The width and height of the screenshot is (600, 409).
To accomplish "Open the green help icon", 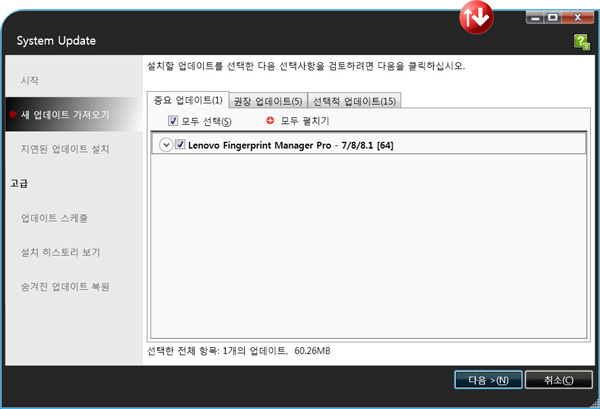I will pyautogui.click(x=582, y=42).
